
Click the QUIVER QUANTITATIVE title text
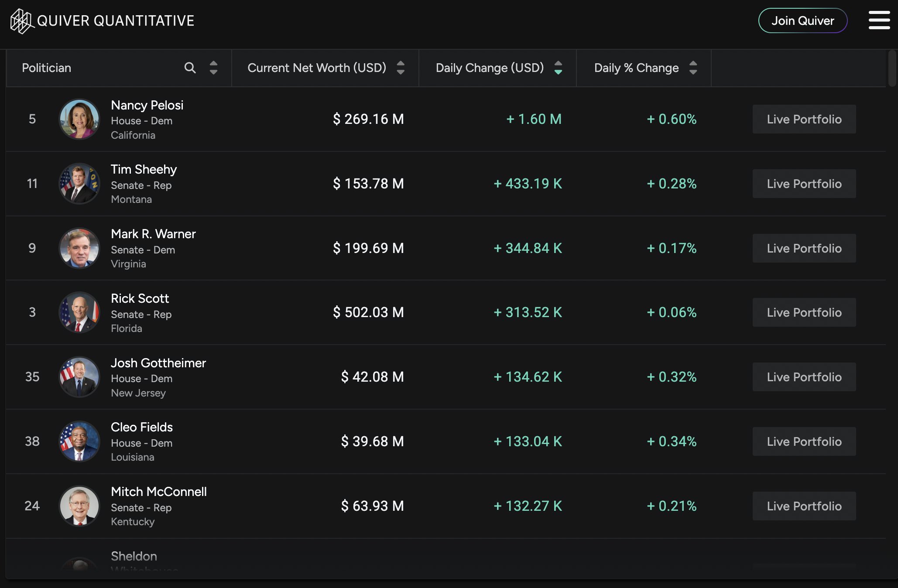coord(116,21)
